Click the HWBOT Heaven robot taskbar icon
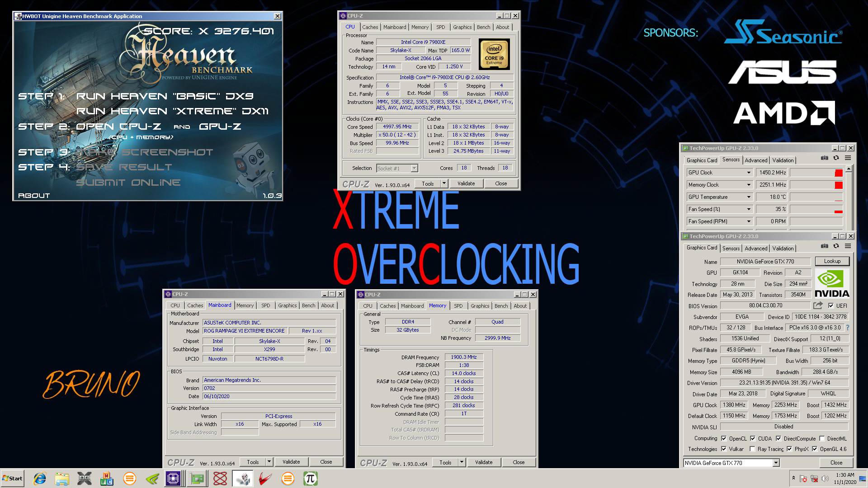The image size is (868, 488). click(x=243, y=479)
